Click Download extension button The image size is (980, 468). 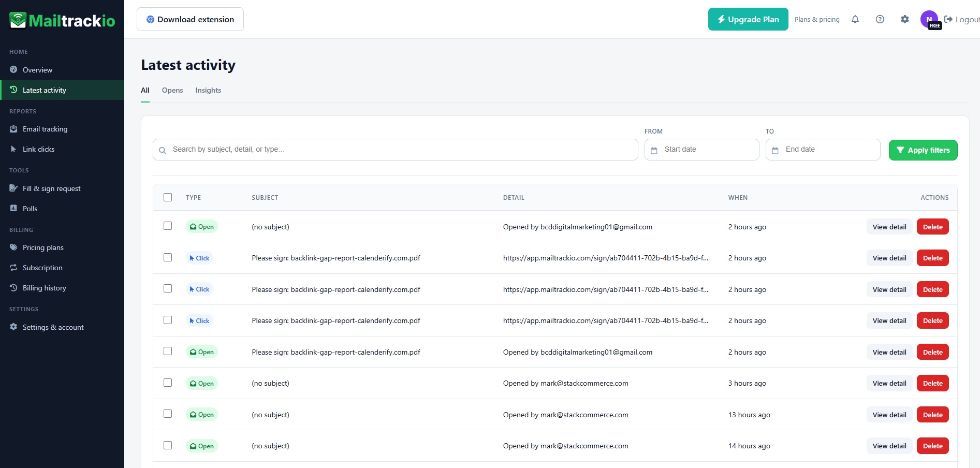point(190,19)
